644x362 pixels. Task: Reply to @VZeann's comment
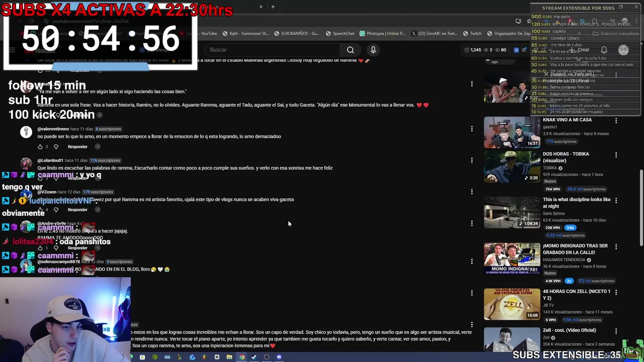point(77,210)
